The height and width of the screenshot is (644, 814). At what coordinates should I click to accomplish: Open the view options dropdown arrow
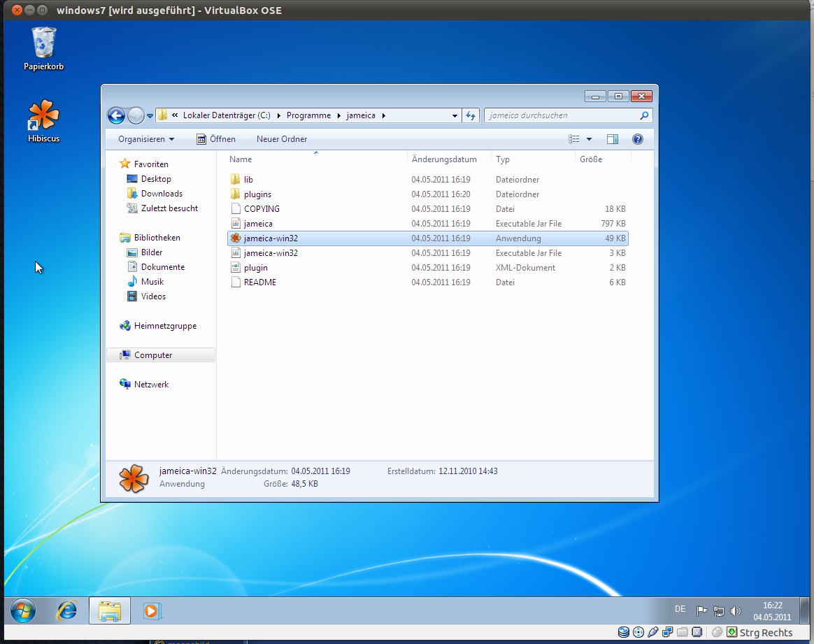click(x=590, y=139)
